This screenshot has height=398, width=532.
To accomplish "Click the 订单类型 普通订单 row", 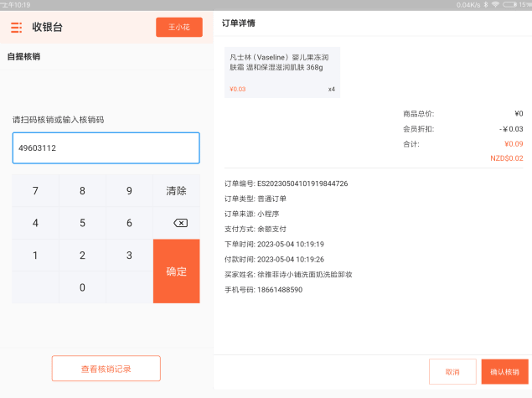I will [x=256, y=199].
